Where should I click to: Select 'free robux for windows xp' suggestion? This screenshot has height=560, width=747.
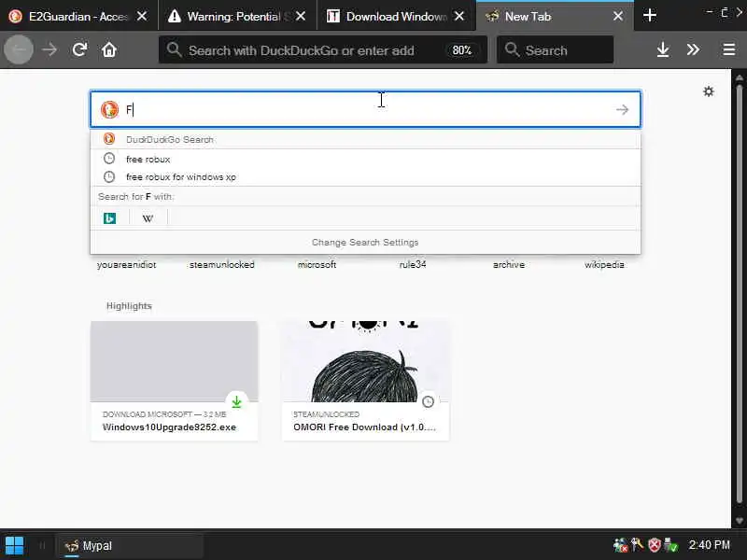(x=365, y=176)
